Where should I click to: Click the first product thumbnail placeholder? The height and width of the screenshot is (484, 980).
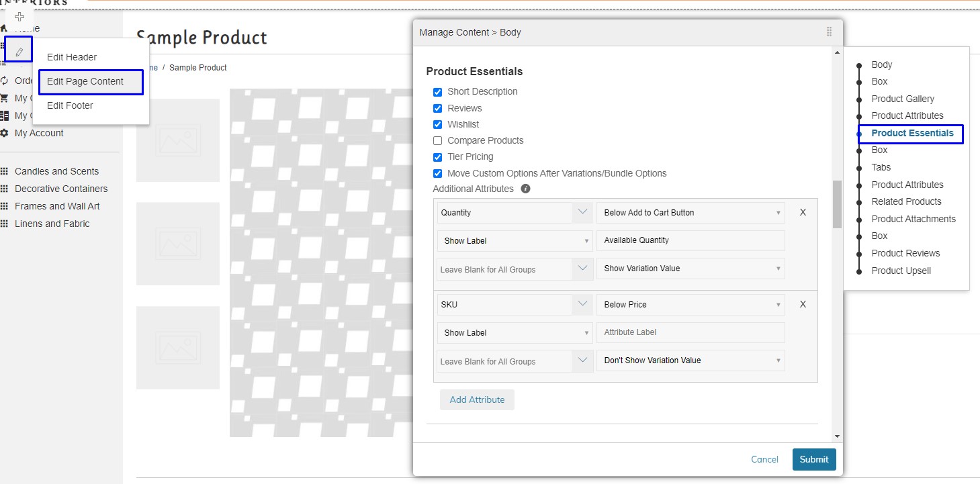[x=178, y=140]
